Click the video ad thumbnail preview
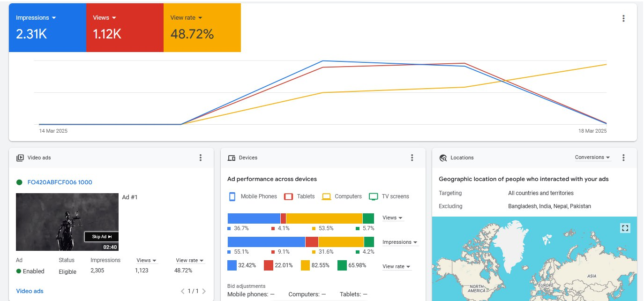The image size is (644, 301). [x=67, y=222]
